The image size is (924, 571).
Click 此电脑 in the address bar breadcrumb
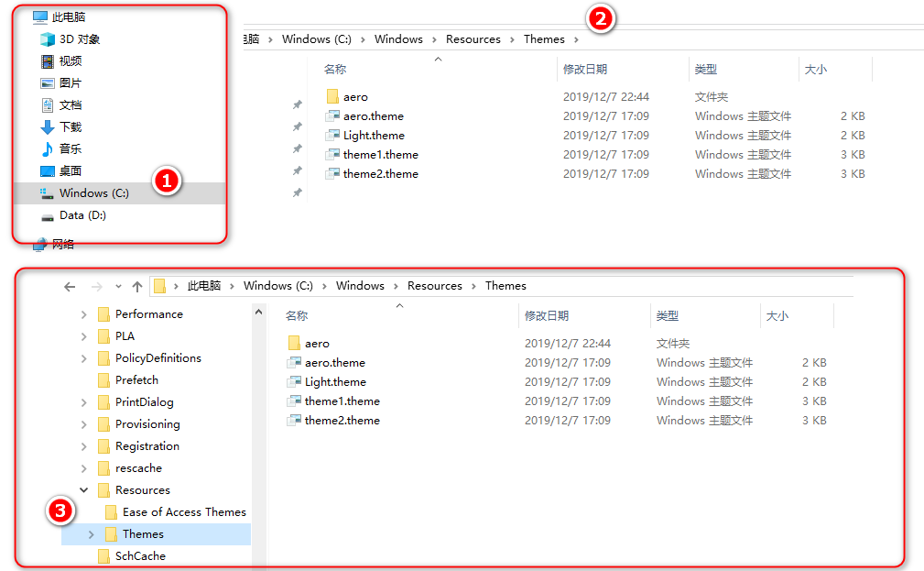point(204,286)
